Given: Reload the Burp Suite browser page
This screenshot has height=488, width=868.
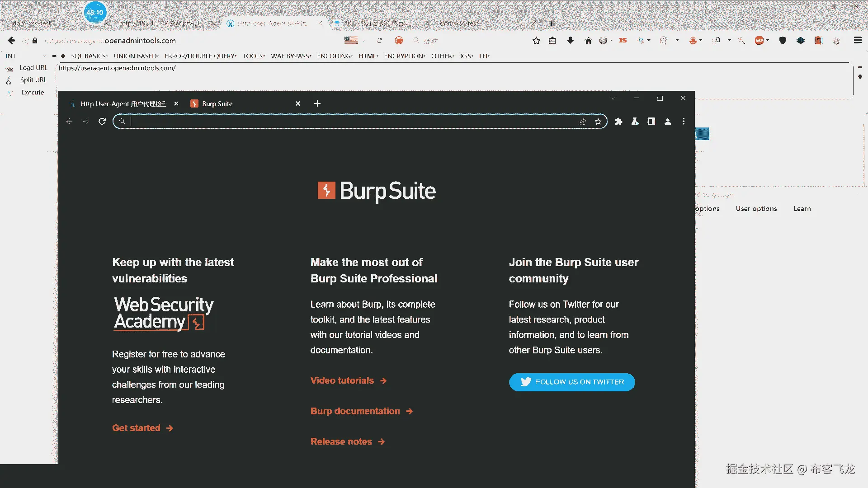Looking at the screenshot, I should pos(102,122).
